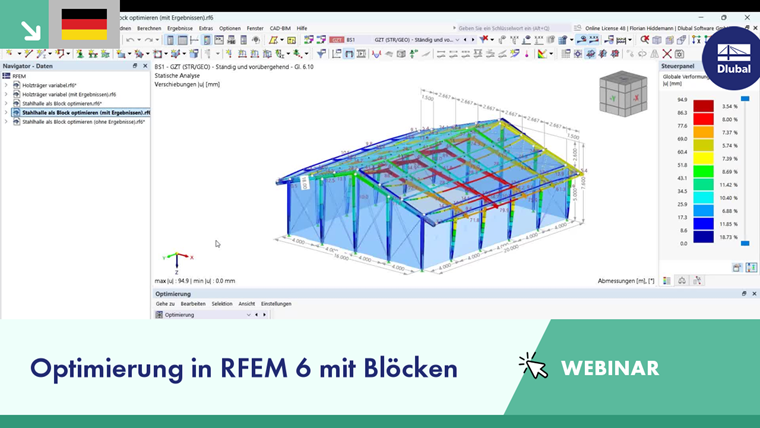Toggle the highlighted phone-style panel button
This screenshot has width=760, height=428.
pyautogui.click(x=206, y=40)
